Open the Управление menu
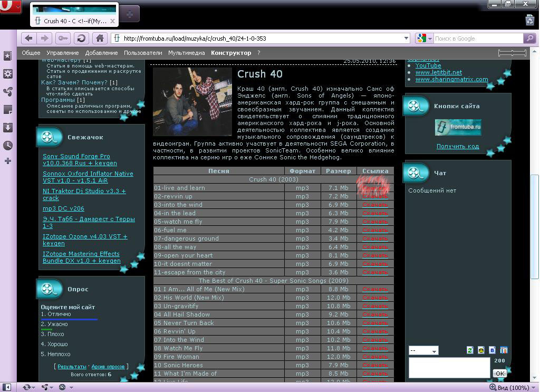 point(63,53)
